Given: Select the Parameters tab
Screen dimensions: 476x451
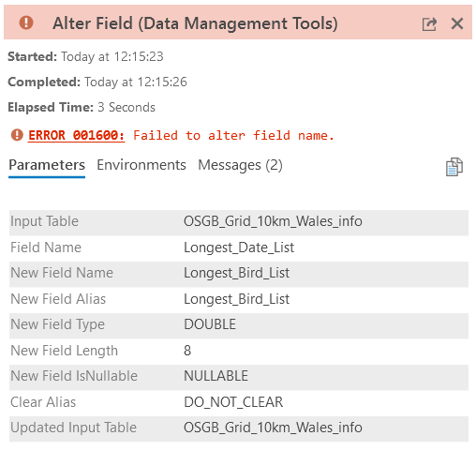Looking at the screenshot, I should (x=47, y=165).
